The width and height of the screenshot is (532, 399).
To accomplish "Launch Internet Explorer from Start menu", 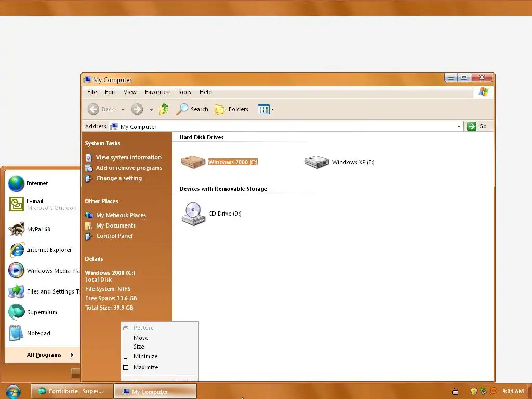I will click(x=43, y=250).
